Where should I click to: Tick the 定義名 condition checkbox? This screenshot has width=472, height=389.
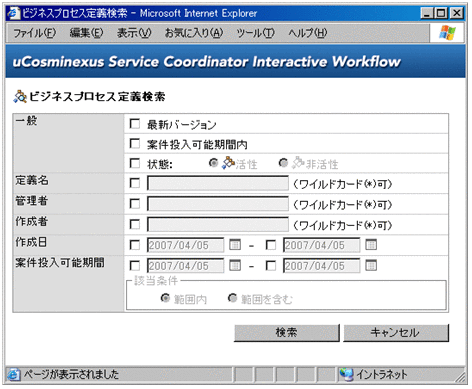135,183
